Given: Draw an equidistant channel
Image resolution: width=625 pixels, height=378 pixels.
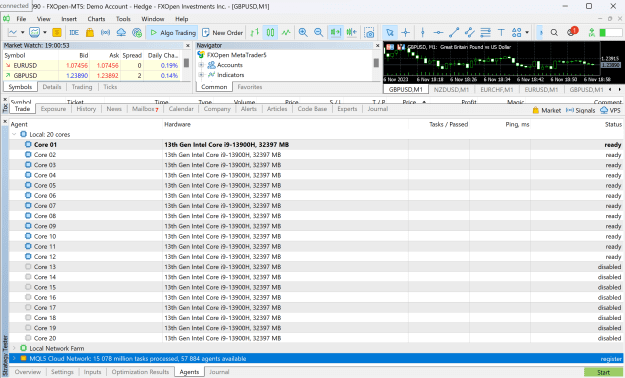Looking at the screenshot, I should (470, 33).
